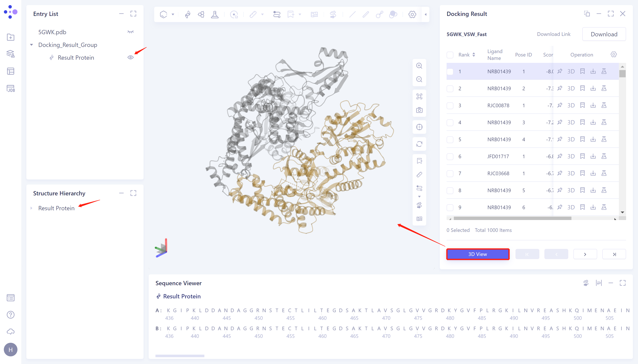
Task: Open the flask experiment tool
Action: [215, 14]
